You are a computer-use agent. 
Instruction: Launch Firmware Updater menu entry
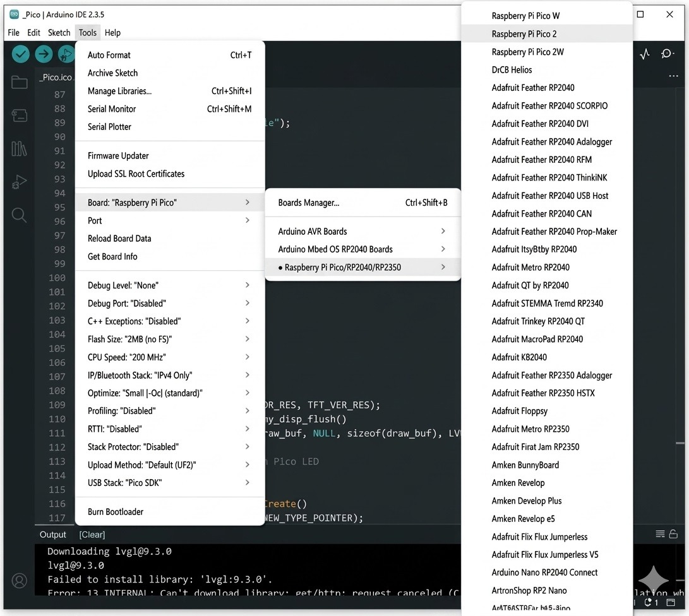(x=170, y=156)
